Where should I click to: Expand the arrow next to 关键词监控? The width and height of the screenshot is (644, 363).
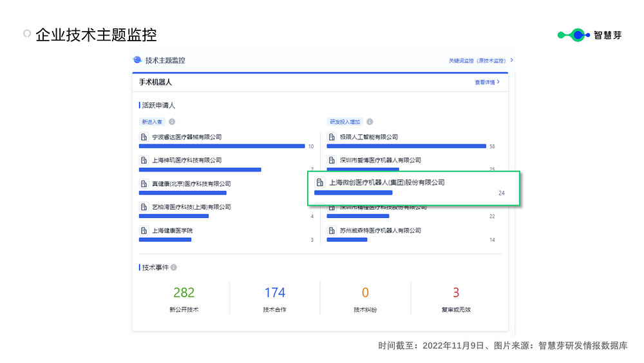[x=512, y=60]
